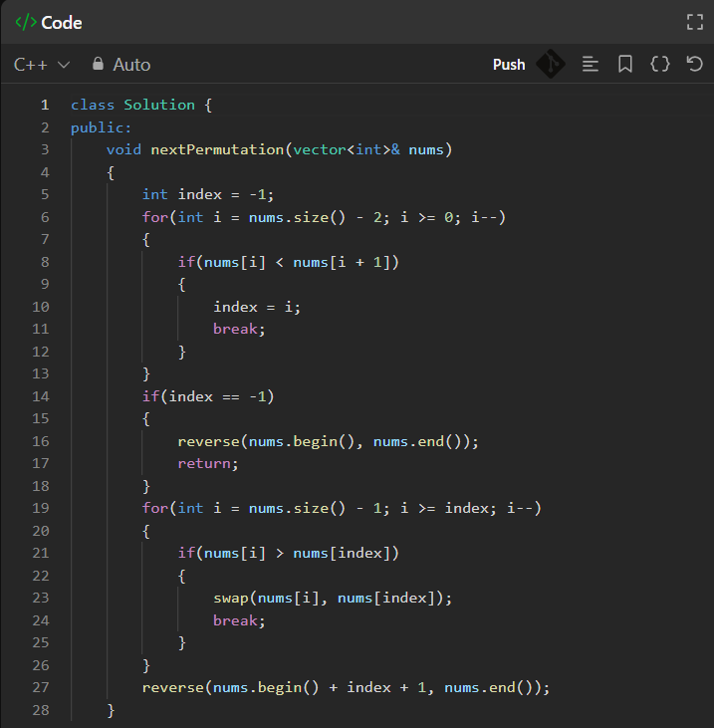Viewport: 714px width, 728px height.
Task: Click 'void' keyword on line 3
Action: pyautogui.click(x=123, y=150)
